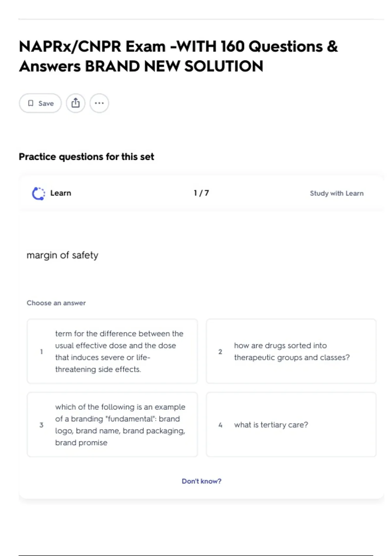Image resolution: width=392 pixels, height=556 pixels.
Task: Click the bookmark icon inside Save
Action: (31, 103)
